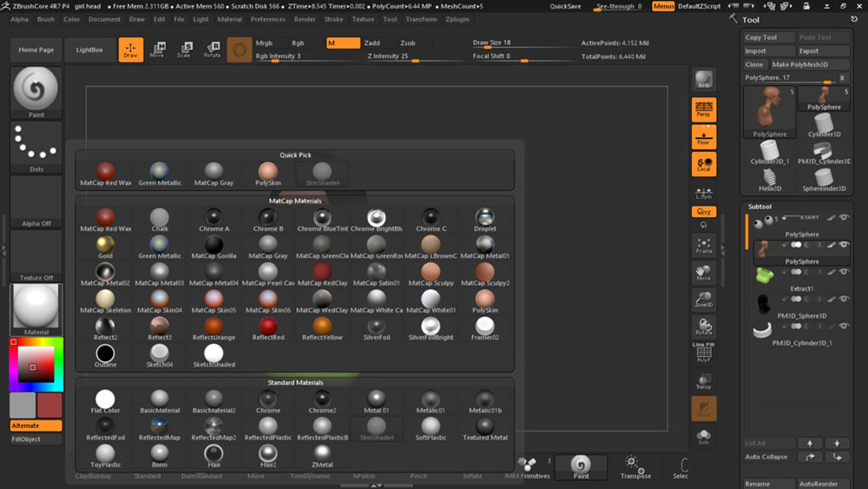
Task: Open the Transform menu
Action: click(421, 19)
